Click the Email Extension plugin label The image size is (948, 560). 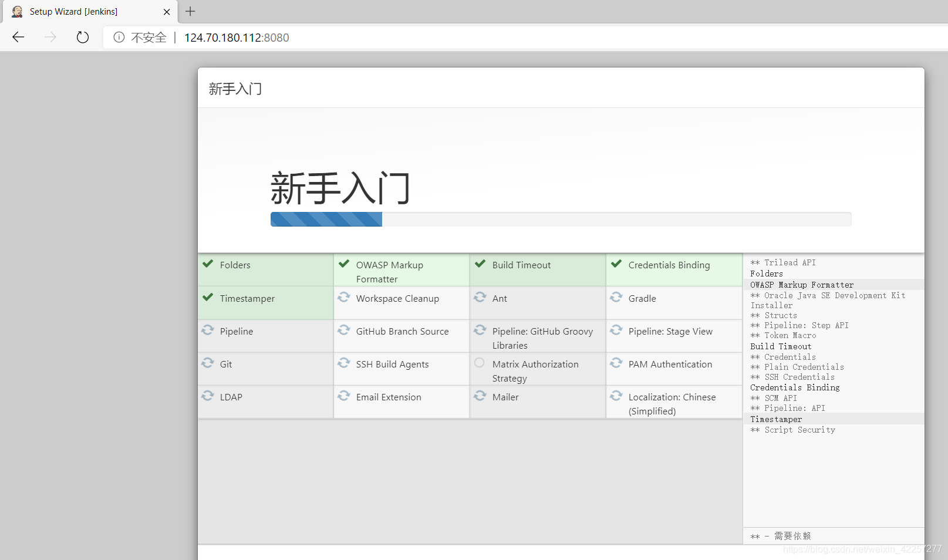coord(389,397)
